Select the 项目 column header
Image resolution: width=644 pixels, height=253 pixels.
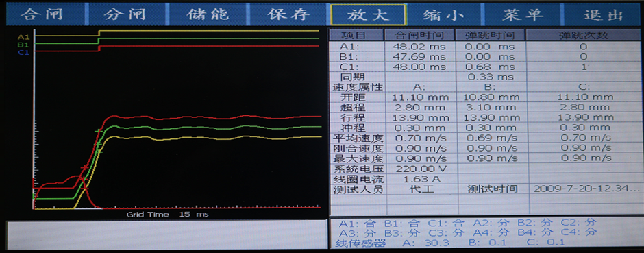point(356,36)
